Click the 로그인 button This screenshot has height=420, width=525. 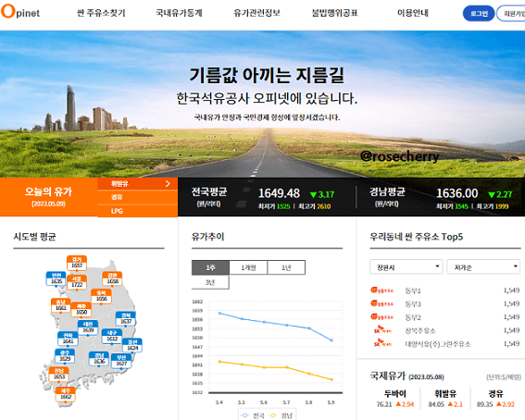(479, 13)
